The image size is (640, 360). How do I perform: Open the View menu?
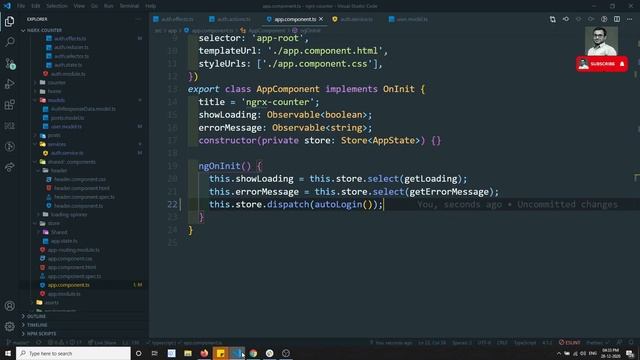79,6
